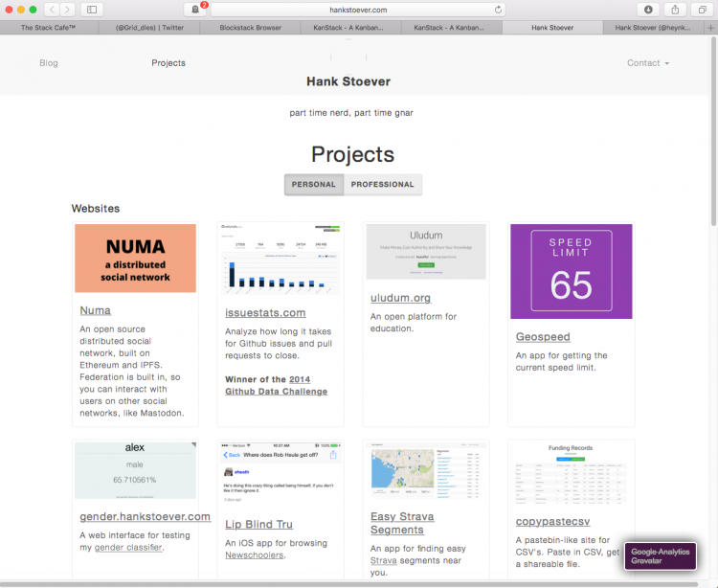This screenshot has width=718, height=588.
Task: Open the Funding Records thumbnail
Action: click(571, 474)
